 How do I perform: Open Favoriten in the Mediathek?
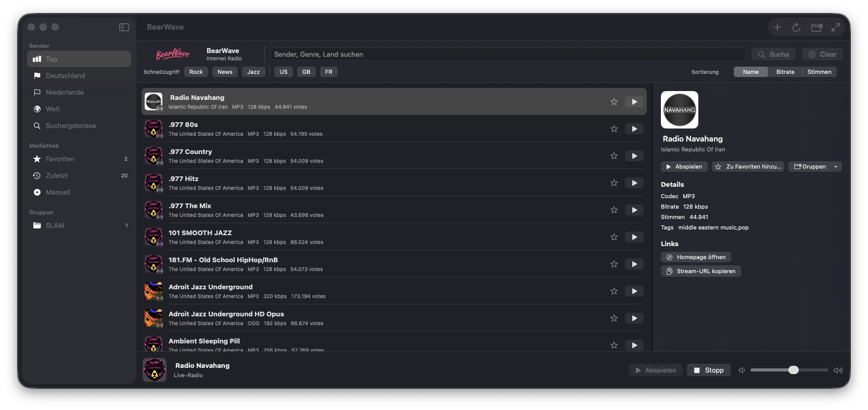(x=79, y=159)
